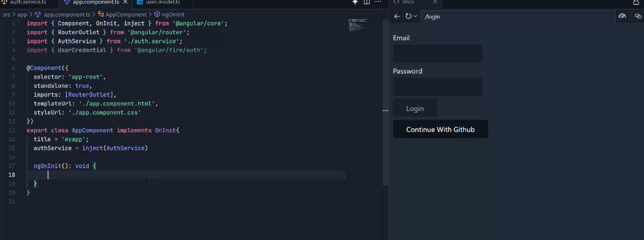Click the ngOnInit method name on line 17
This screenshot has height=240, width=644.
47,166
